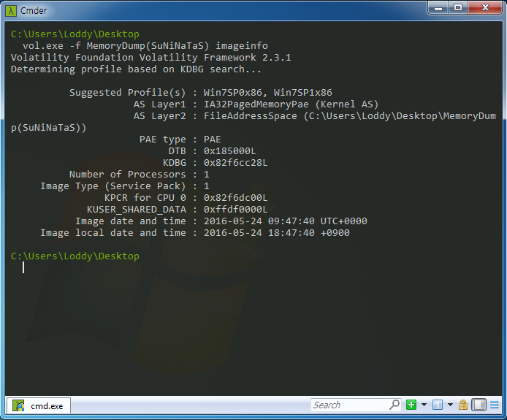
Task: Click 'Volatility Foundation Volatility Framework 2.3.1' line
Action: tap(151, 58)
